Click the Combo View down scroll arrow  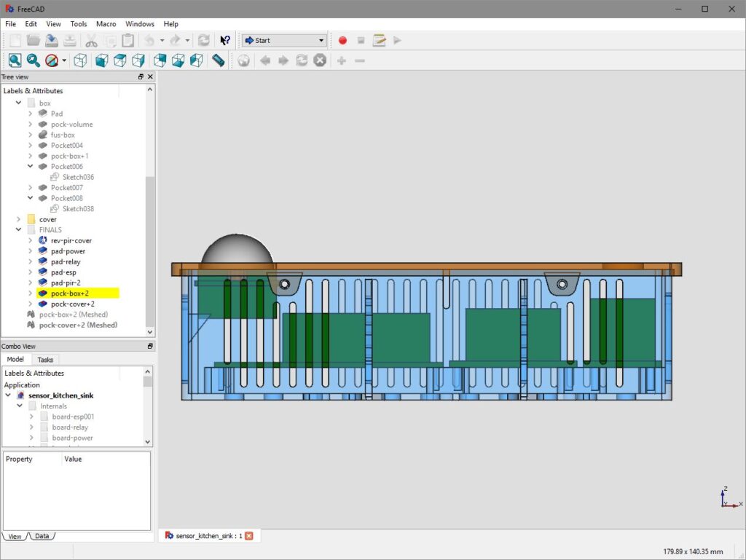(x=147, y=441)
